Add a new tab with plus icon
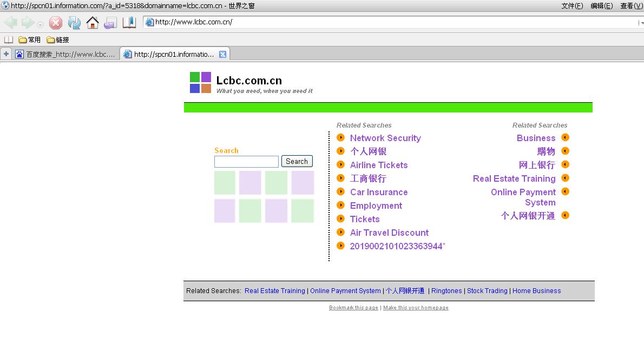This screenshot has height=358, width=644. 6,54
